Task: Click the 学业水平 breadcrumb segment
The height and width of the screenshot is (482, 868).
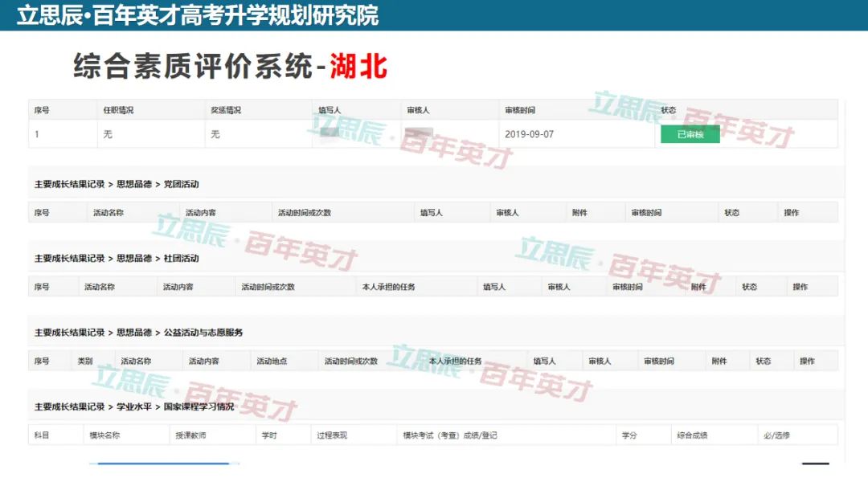Action: (134, 406)
